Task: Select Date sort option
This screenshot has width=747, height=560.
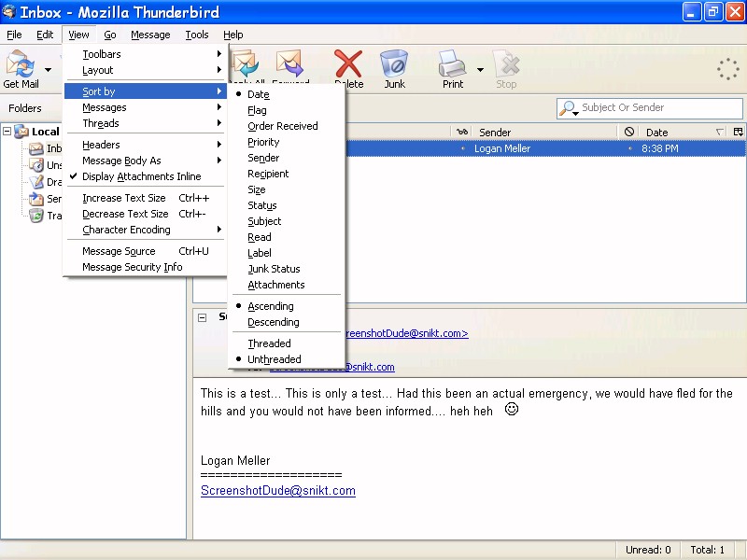Action: (x=287, y=94)
